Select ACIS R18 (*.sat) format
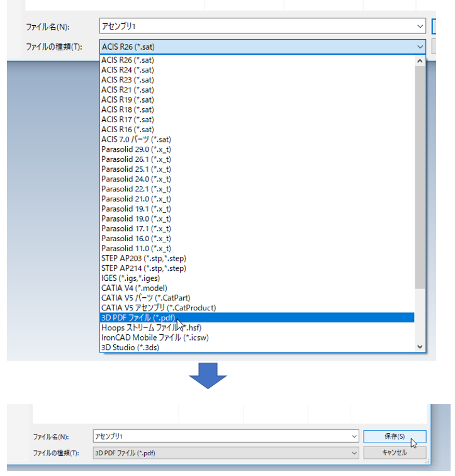This screenshot has height=476, width=455. (257, 110)
